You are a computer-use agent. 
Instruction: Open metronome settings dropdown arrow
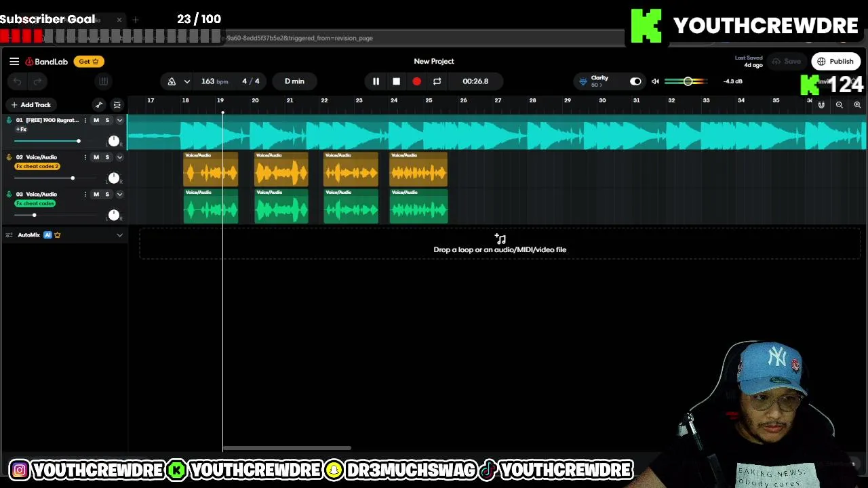(186, 81)
